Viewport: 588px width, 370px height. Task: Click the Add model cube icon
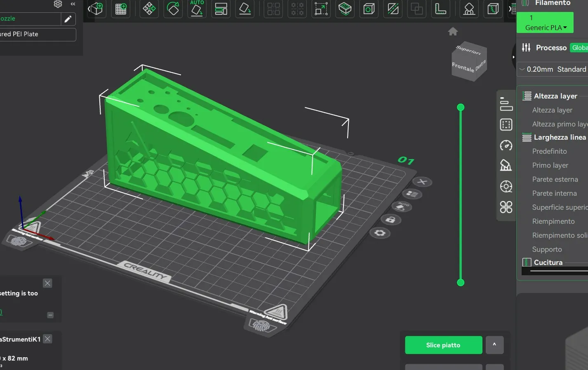[96, 9]
